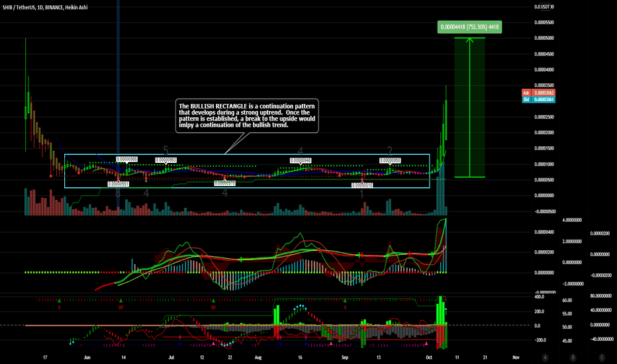Image resolution: width=617 pixels, height=364 pixels.
Task: Click the Nov label on the time axis
Action: (x=516, y=357)
